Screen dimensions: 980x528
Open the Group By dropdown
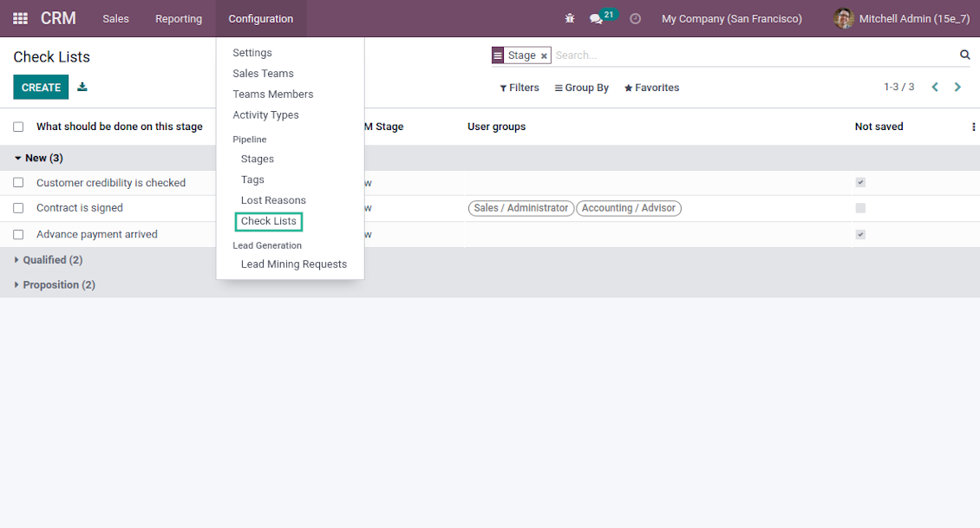581,88
